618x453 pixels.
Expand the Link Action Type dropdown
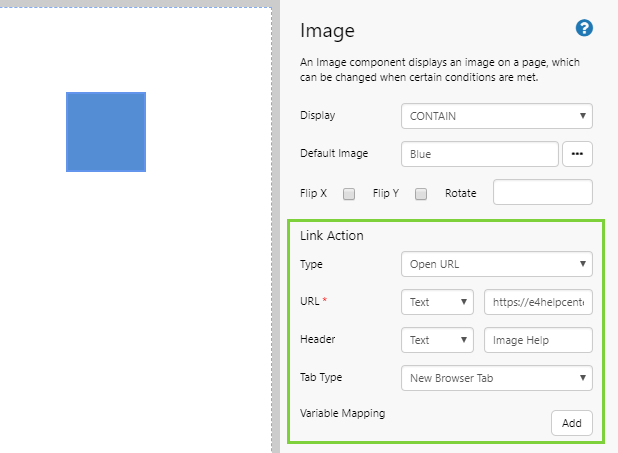[496, 264]
